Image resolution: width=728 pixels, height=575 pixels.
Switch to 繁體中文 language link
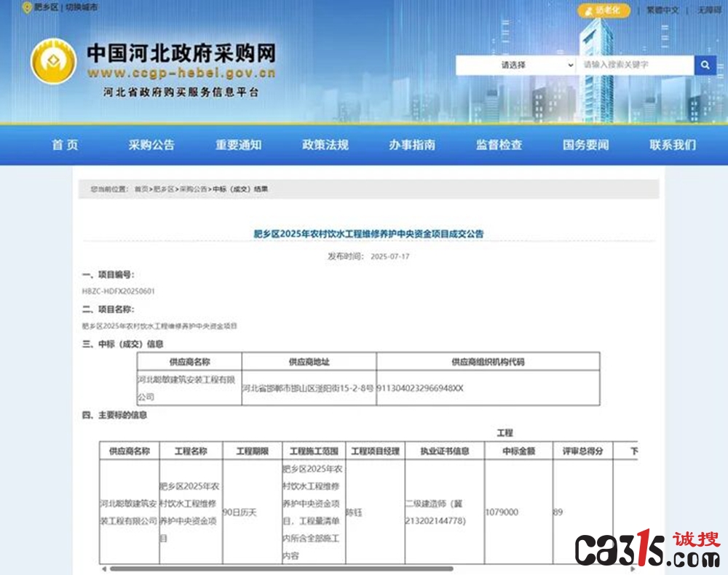662,9
